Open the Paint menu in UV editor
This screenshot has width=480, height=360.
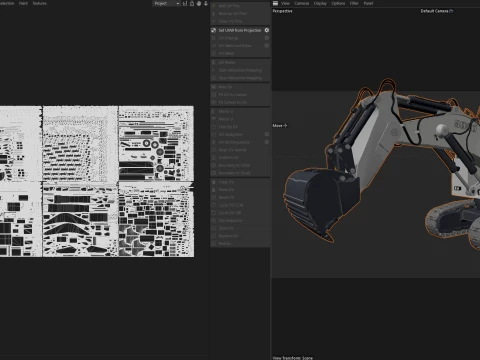pos(23,3)
